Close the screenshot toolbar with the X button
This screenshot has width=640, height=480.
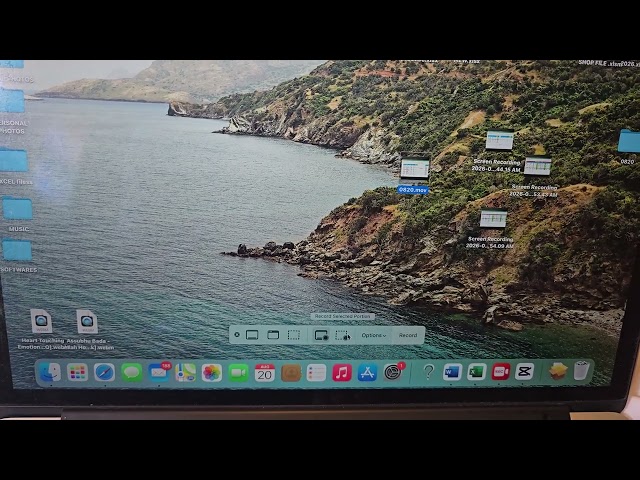coord(237,335)
